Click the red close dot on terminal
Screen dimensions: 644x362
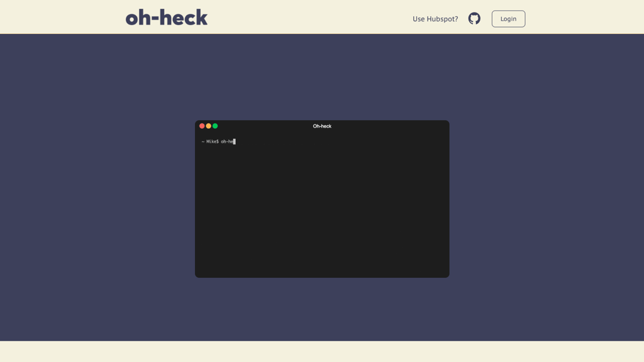pyautogui.click(x=202, y=126)
